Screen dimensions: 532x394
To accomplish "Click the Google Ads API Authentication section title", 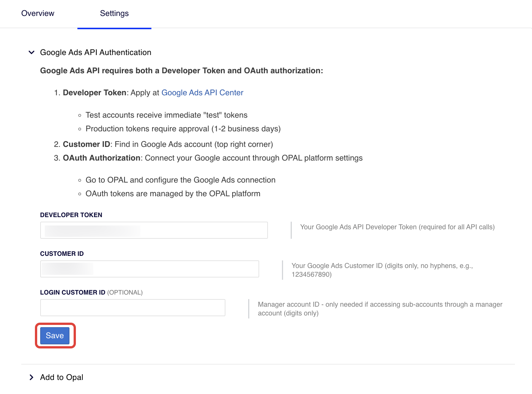I will [96, 52].
